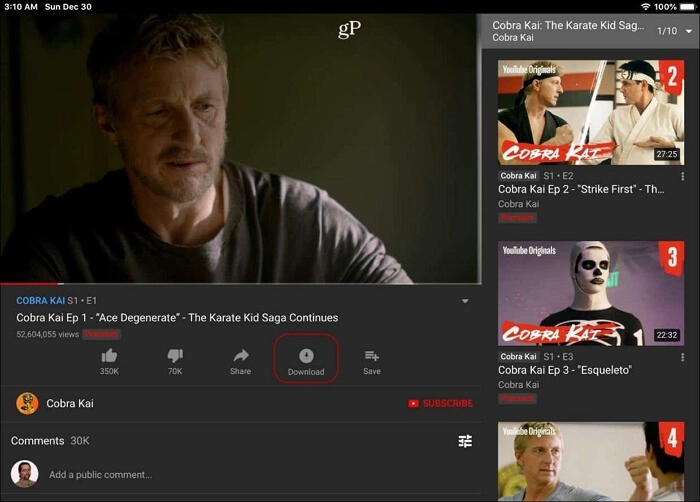Tap the battery icon in status bar
This screenshot has height=502, width=700.
click(686, 6)
